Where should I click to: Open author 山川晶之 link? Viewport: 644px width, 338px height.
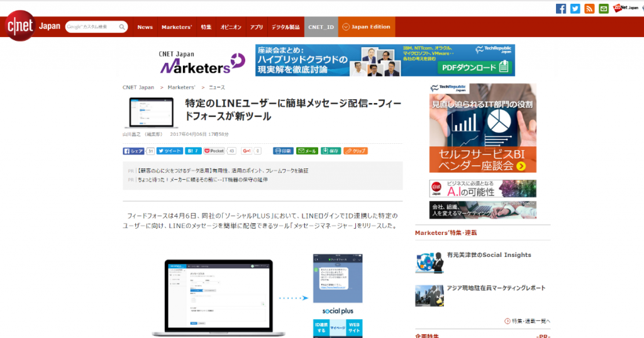point(132,134)
